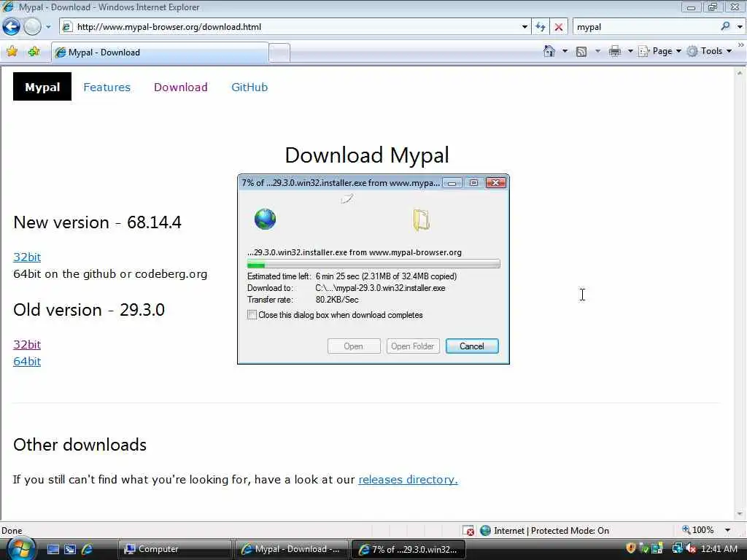Open the Tools menu

point(709,51)
